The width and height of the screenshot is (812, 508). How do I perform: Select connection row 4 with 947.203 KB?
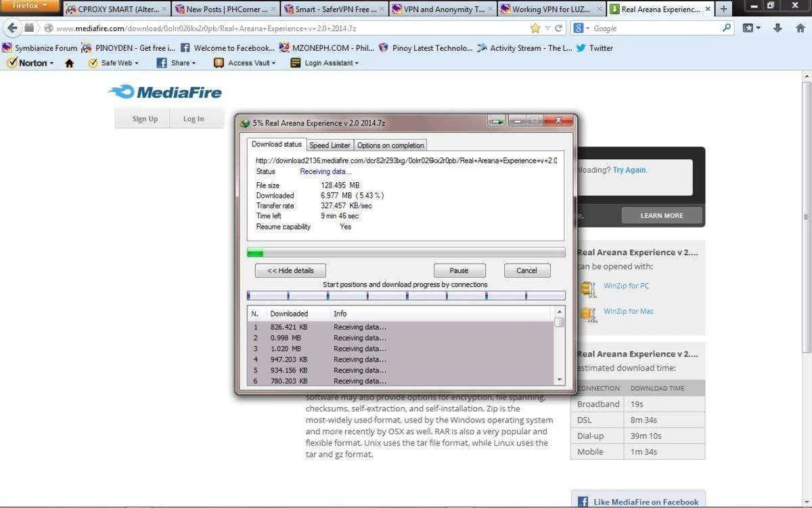coord(401,360)
